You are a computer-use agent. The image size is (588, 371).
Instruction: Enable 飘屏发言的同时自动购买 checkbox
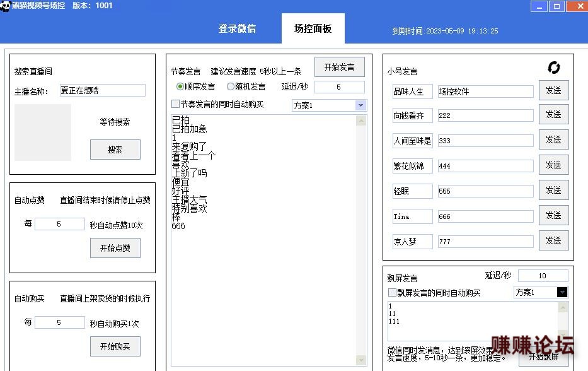(x=392, y=293)
